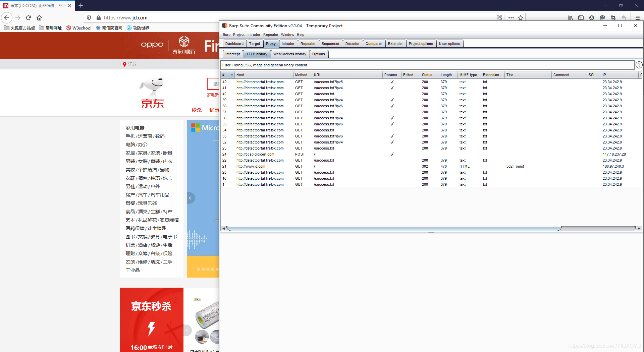Open the User options tab
Screen dimensions: 644x352
tap(449, 44)
